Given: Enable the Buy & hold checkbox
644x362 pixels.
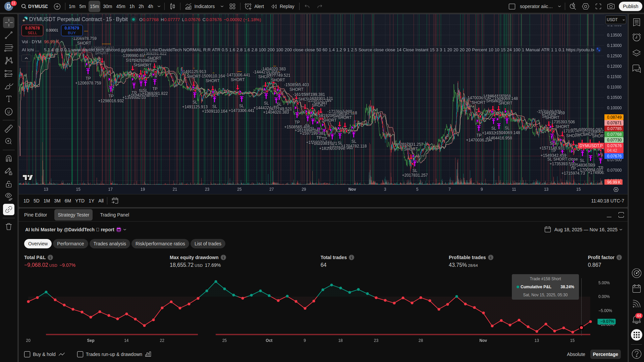Looking at the screenshot, I should pyautogui.click(x=28, y=354).
